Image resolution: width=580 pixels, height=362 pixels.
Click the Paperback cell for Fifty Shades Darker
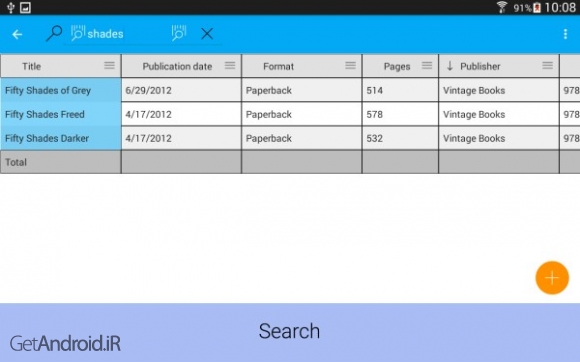tap(302, 138)
